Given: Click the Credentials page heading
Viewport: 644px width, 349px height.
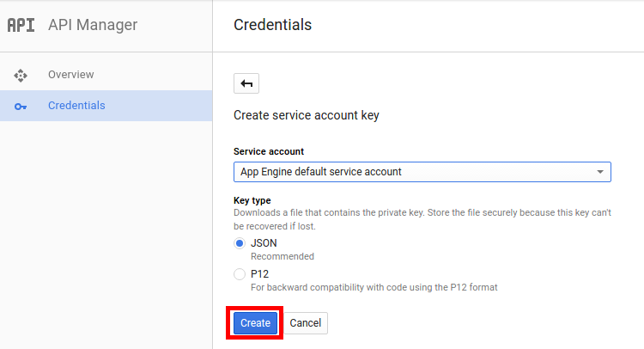Looking at the screenshot, I should (273, 25).
